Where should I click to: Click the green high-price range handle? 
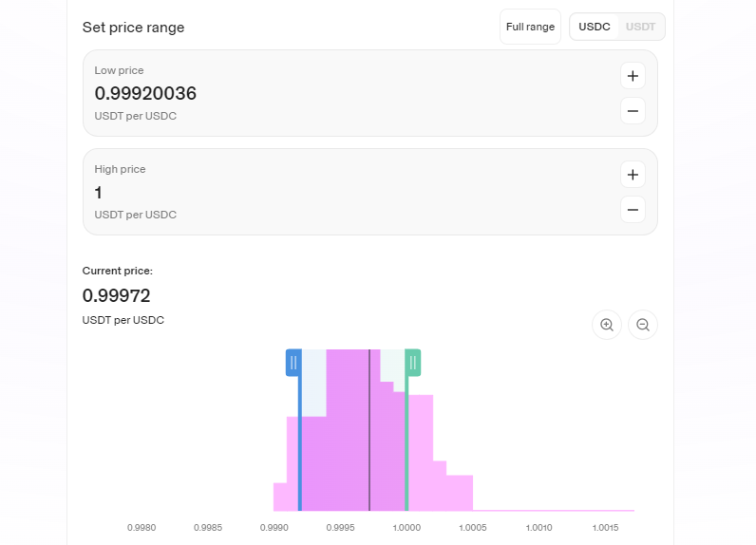tap(413, 363)
